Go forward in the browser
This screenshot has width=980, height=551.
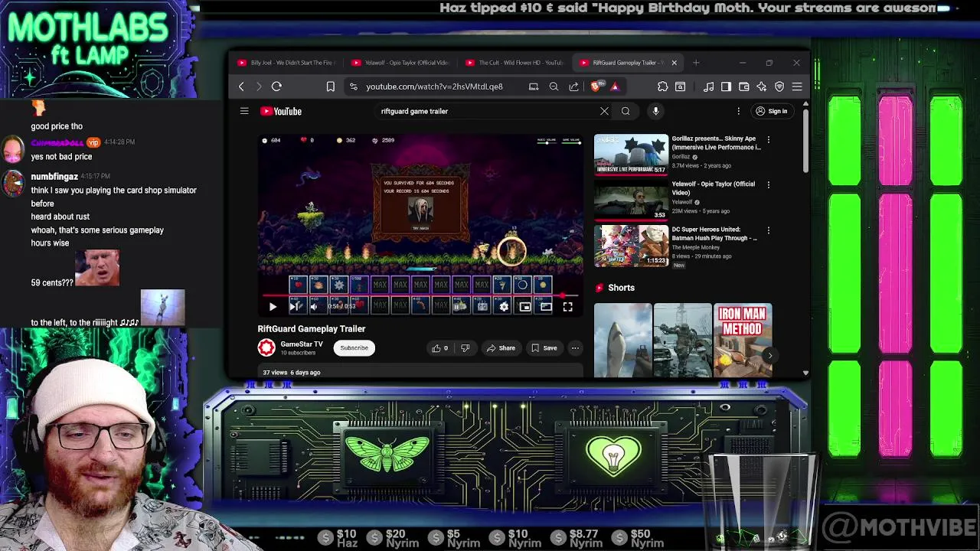coord(259,86)
